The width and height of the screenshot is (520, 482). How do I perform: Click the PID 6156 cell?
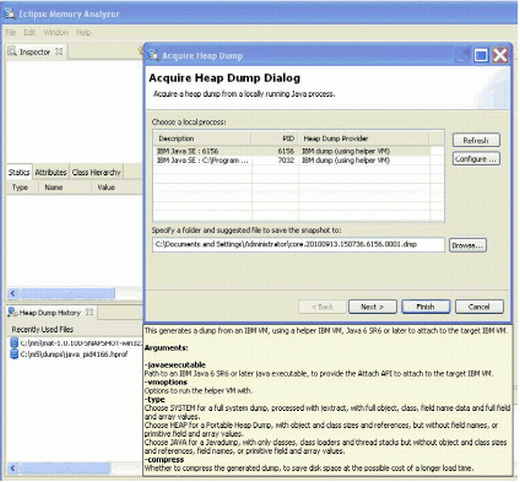point(286,151)
